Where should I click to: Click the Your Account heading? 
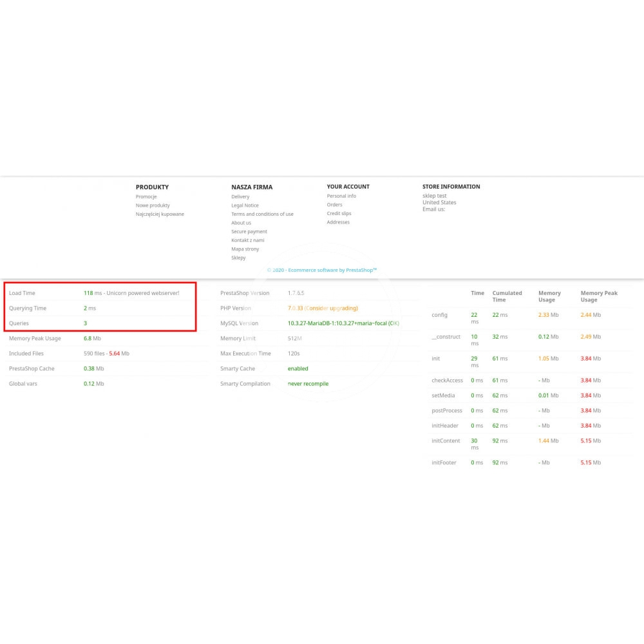348,187
